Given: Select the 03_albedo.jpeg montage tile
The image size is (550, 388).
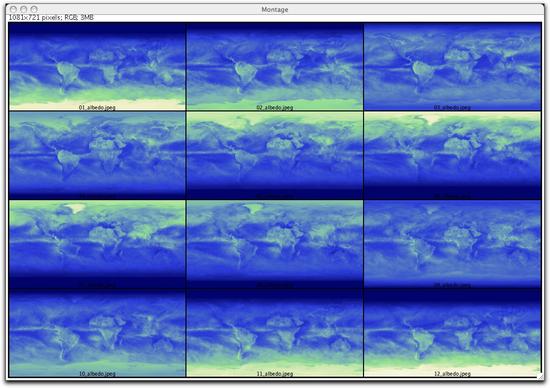Looking at the screenshot, I should tap(452, 67).
